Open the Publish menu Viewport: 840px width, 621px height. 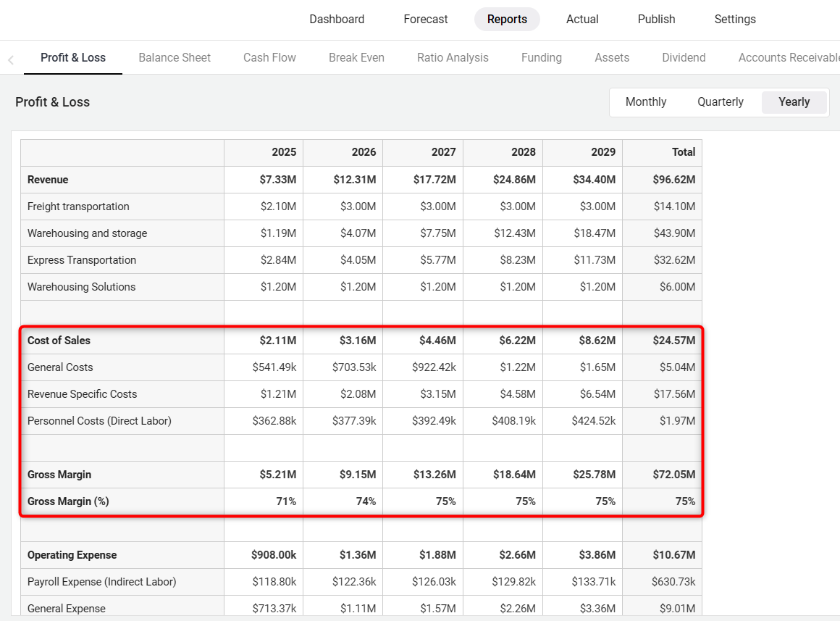coord(656,20)
